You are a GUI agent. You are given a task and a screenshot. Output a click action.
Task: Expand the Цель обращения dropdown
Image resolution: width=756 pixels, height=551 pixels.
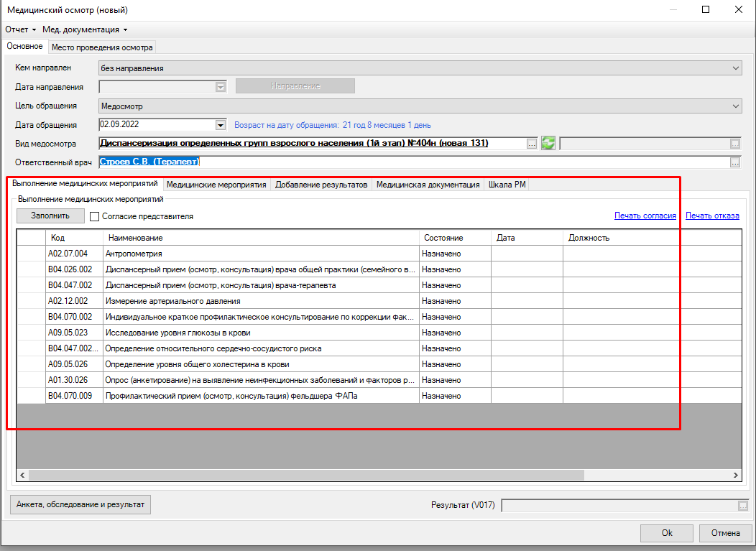click(736, 106)
